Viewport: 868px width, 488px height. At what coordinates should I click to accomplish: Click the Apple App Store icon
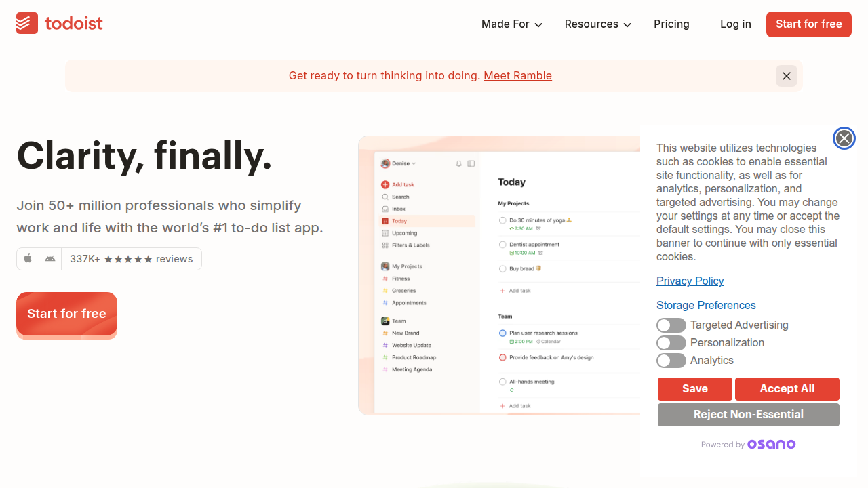[28, 259]
